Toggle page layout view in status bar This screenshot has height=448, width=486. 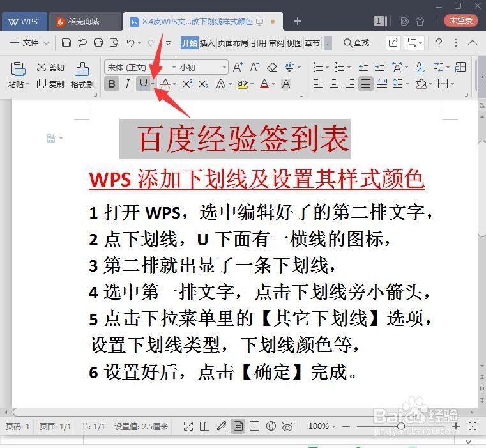(x=238, y=426)
